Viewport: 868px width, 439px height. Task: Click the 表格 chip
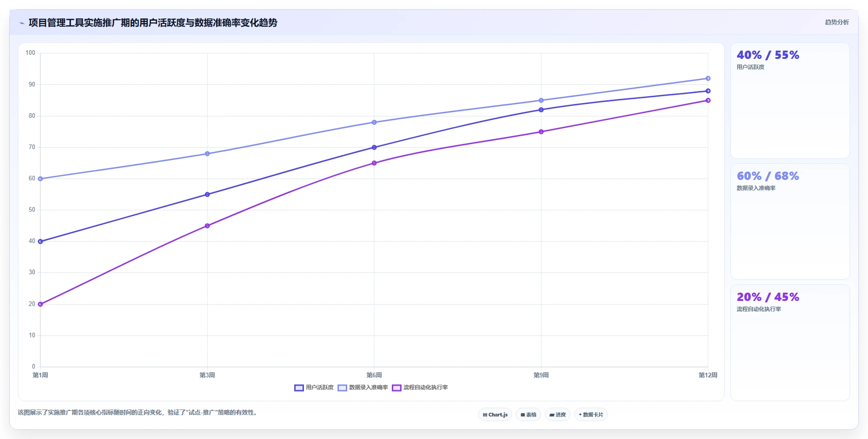point(528,415)
